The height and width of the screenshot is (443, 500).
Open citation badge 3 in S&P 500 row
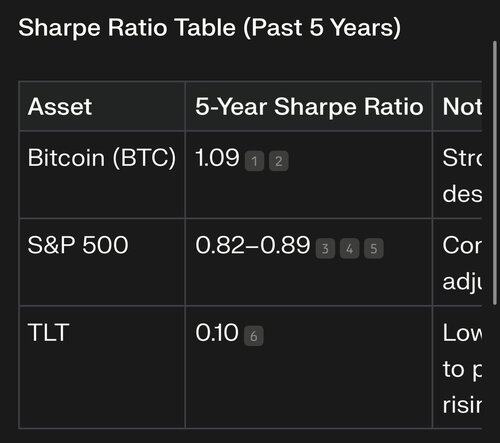[325, 248]
